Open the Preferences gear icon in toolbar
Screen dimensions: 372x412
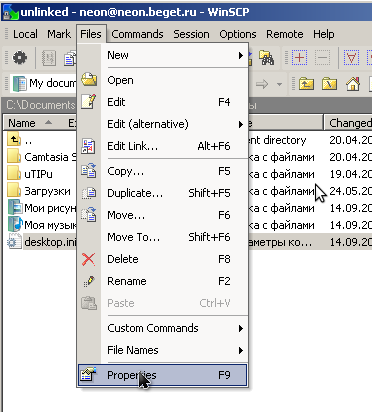point(20,58)
